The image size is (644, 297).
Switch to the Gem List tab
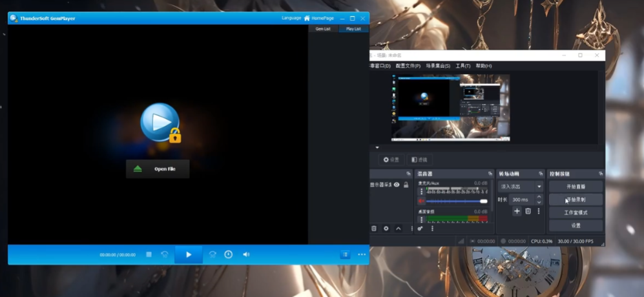(323, 29)
